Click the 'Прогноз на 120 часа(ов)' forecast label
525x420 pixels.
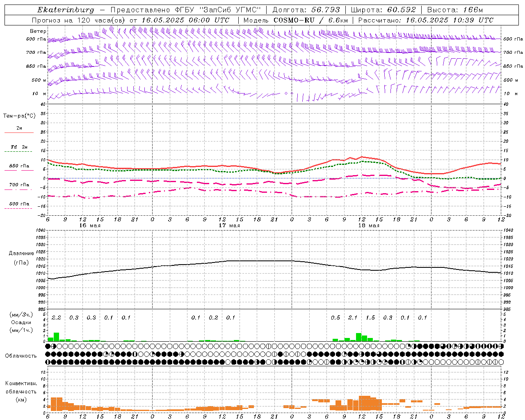(79, 20)
